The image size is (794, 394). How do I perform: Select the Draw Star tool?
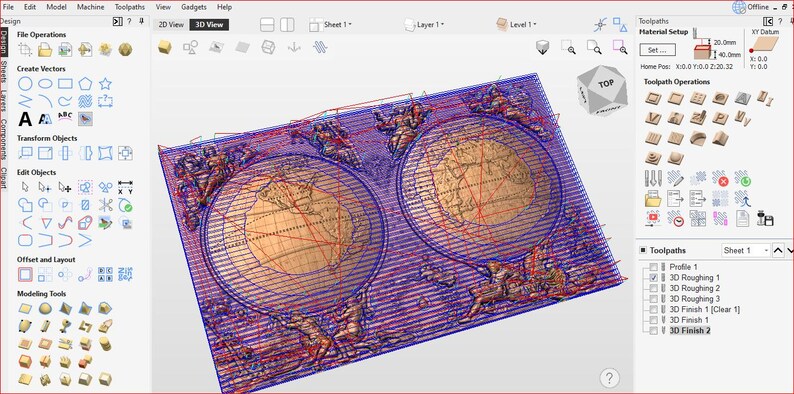tap(105, 84)
